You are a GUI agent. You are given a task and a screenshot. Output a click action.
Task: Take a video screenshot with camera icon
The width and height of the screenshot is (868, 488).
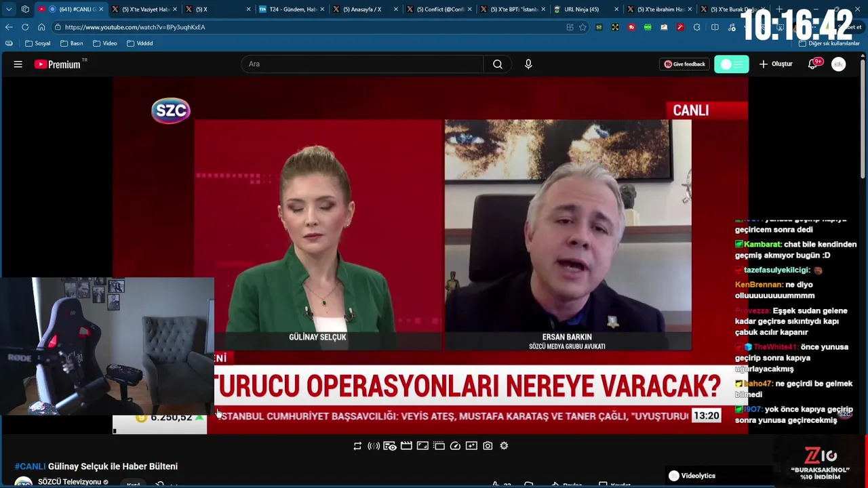(x=488, y=446)
